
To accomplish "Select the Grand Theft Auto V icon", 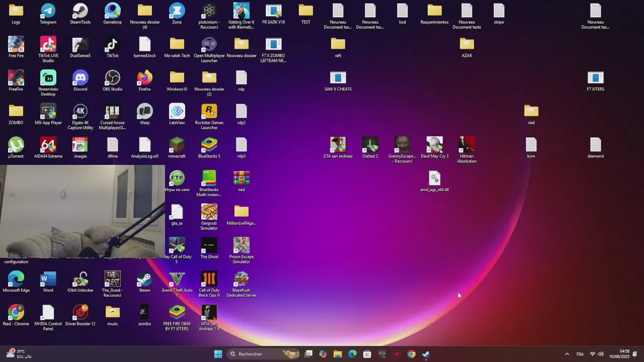I will (177, 284).
